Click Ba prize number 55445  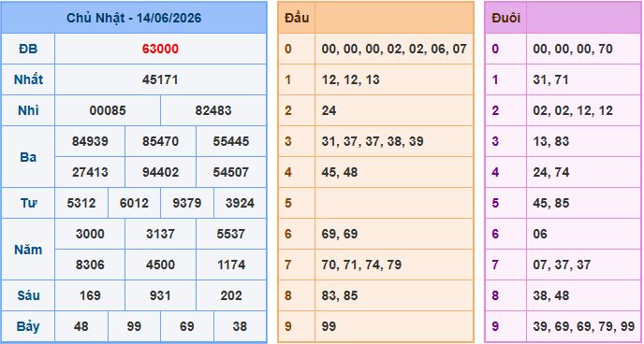(231, 141)
